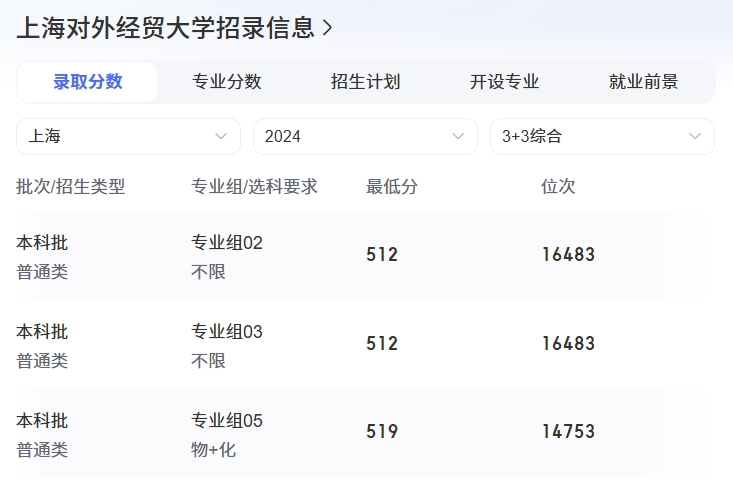Click the chevron in the 3+3综合 dropdown

pyautogui.click(x=695, y=136)
